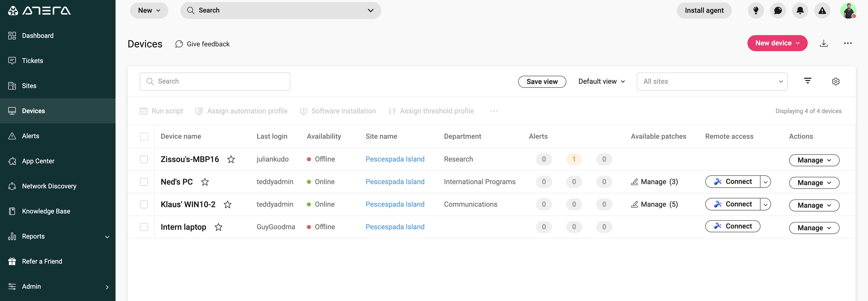Open table settings gear icon
The image size is (868, 301).
tap(836, 81)
